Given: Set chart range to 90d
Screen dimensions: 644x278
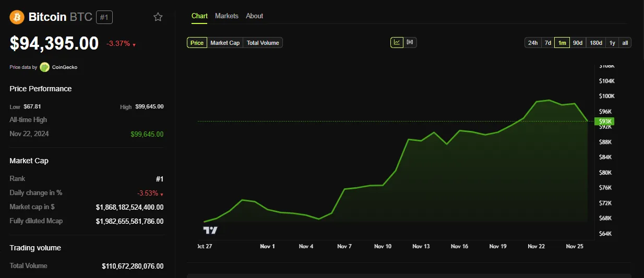Looking at the screenshot, I should (577, 43).
